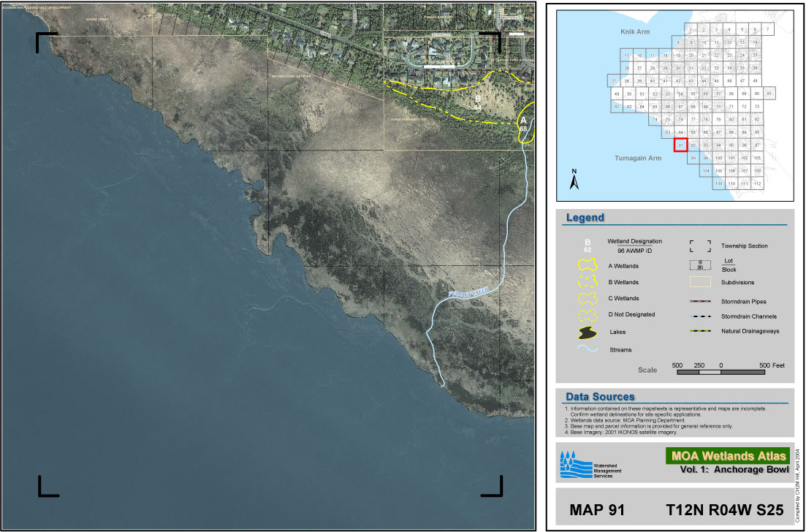The image size is (806, 532).
Task: Click the A Wetlands legend symbol
Action: point(588,267)
